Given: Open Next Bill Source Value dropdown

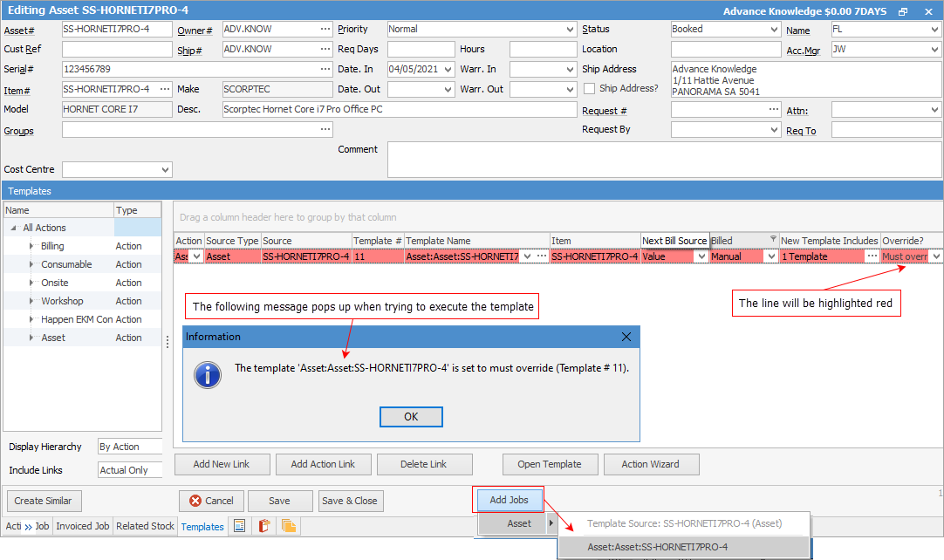Looking at the screenshot, I should click(x=701, y=256).
